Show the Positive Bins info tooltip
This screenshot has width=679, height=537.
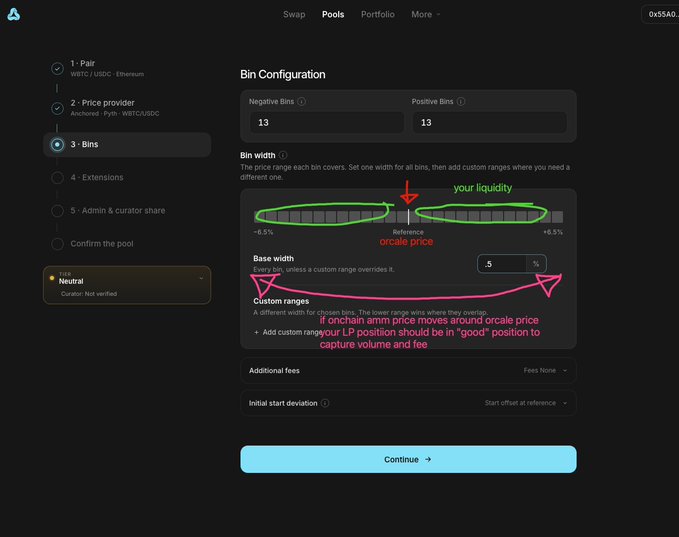click(461, 101)
